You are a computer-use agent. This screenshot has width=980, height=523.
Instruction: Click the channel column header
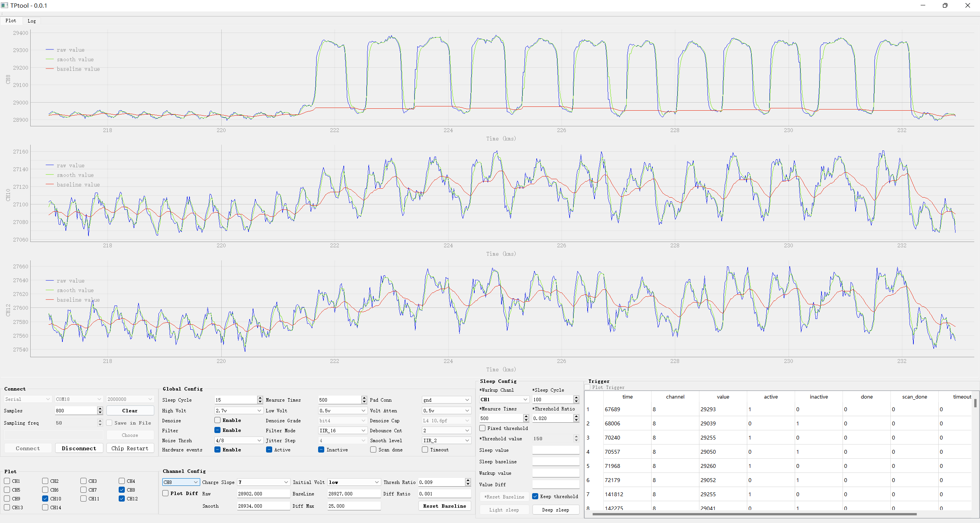(675, 397)
